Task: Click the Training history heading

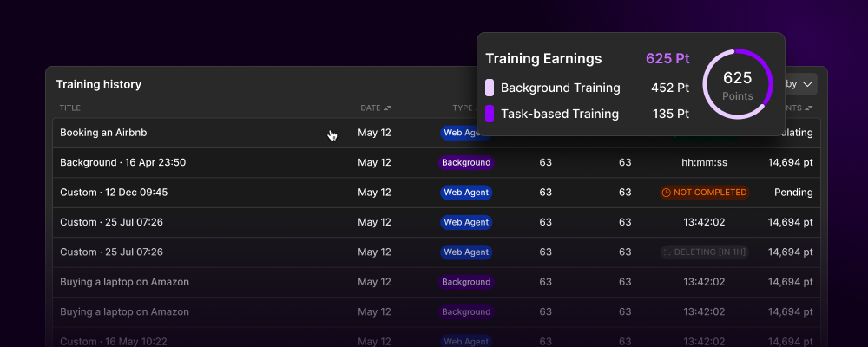Action: (x=99, y=85)
